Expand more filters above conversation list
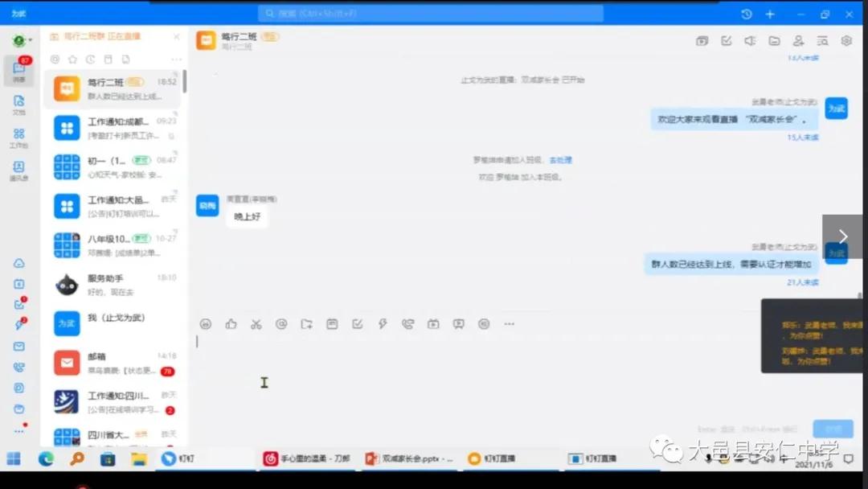Screen dimensions: 868x489 tap(176, 60)
